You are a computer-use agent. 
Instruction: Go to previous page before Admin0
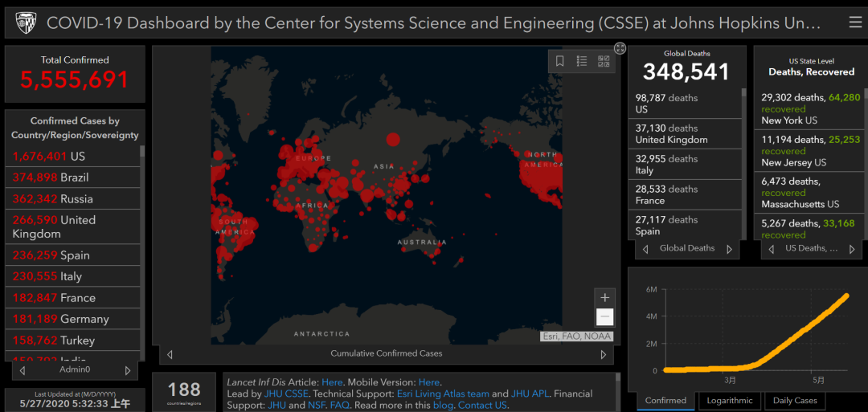pyautogui.click(x=23, y=370)
